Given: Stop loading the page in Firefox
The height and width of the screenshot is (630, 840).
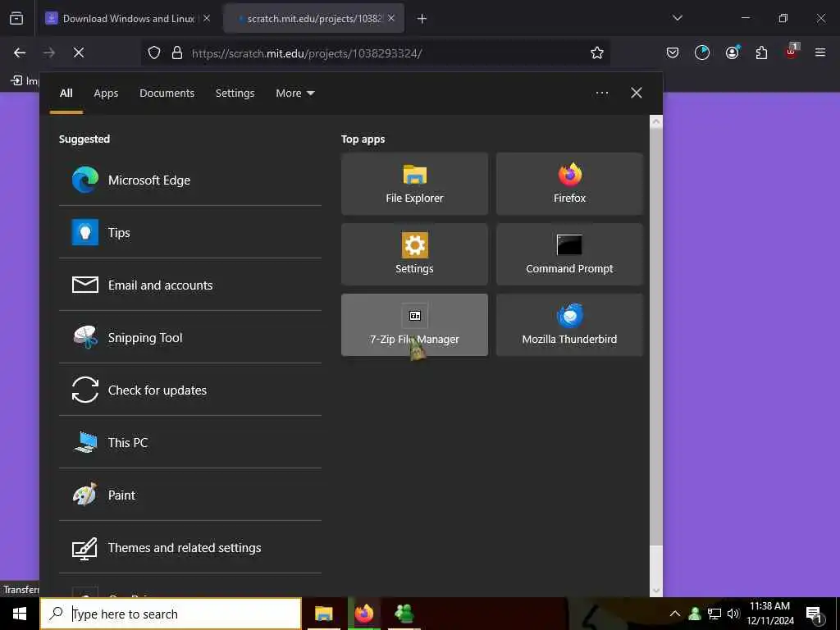Looking at the screenshot, I should click(x=79, y=52).
